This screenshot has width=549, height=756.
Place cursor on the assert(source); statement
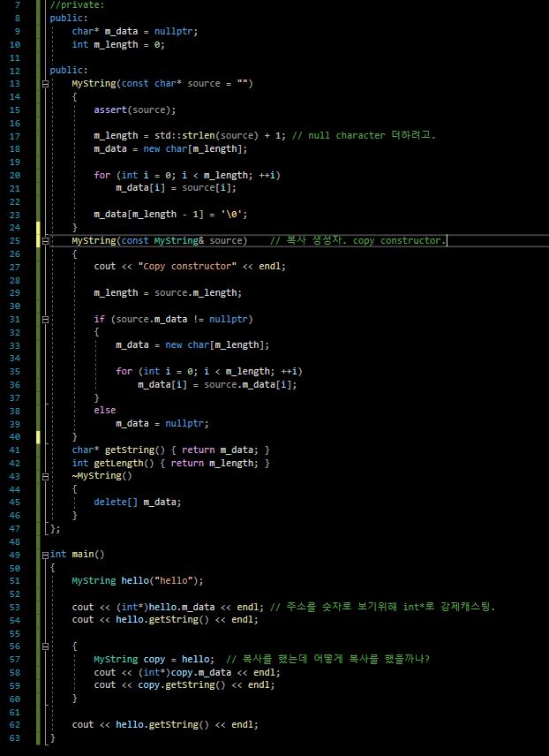135,110
